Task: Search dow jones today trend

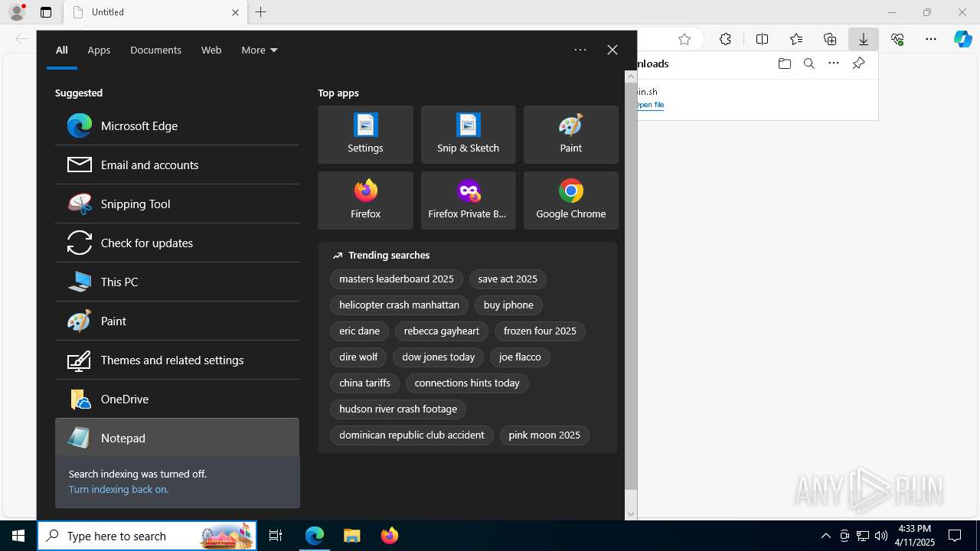Action: [439, 357]
